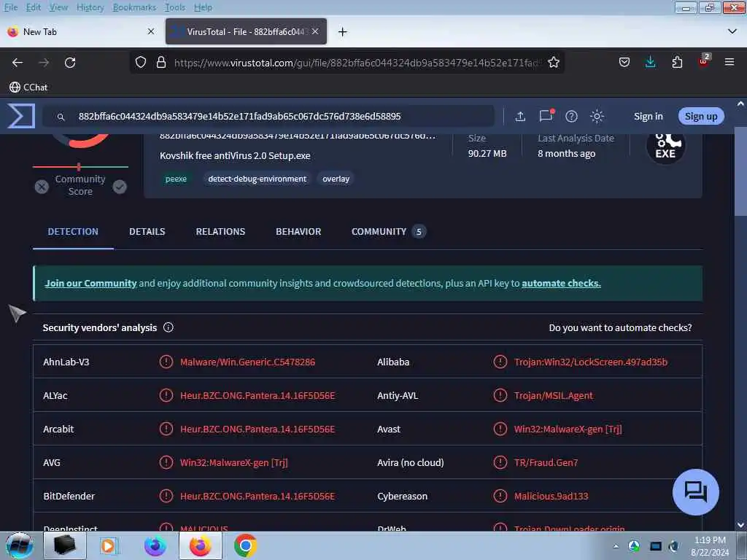
Task: Open the Bookmarks menu
Action: click(134, 7)
